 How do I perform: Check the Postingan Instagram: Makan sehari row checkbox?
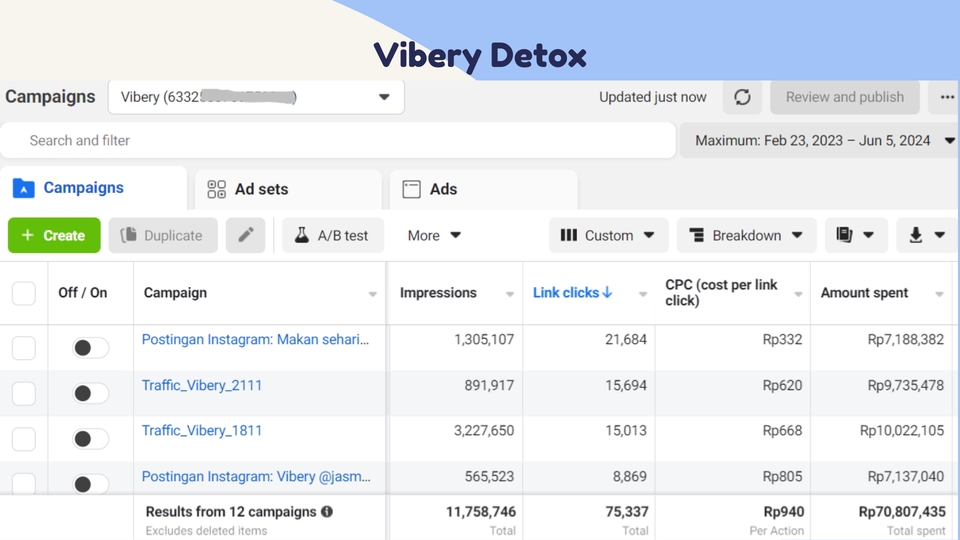[x=24, y=348]
